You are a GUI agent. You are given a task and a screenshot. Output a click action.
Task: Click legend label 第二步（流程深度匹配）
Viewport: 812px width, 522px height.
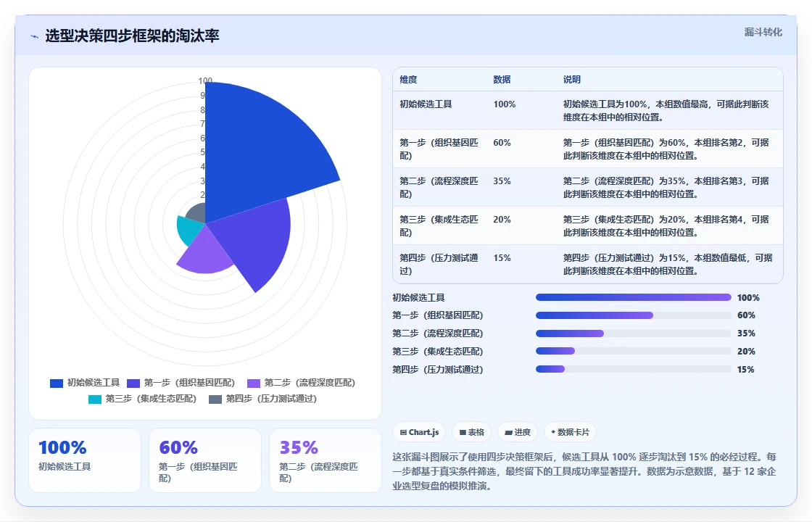[310, 383]
